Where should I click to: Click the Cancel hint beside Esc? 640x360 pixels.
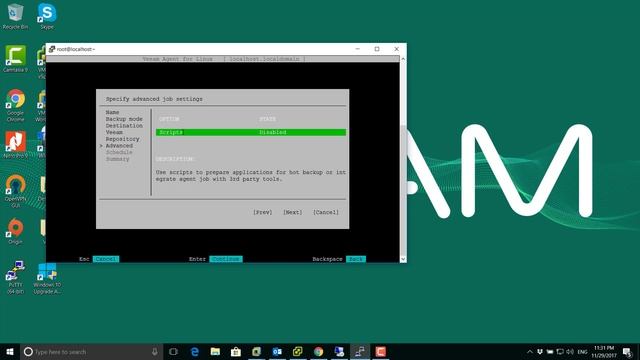(106, 259)
